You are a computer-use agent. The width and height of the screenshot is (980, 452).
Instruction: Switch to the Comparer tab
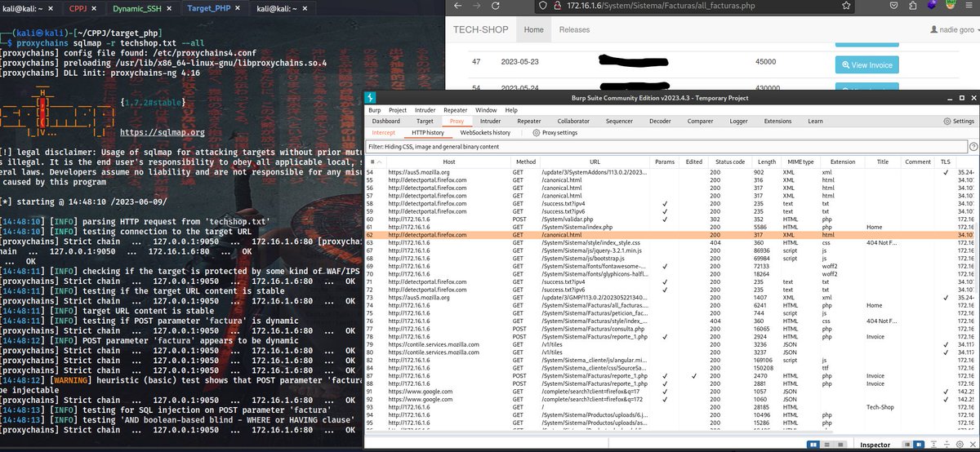(700, 121)
